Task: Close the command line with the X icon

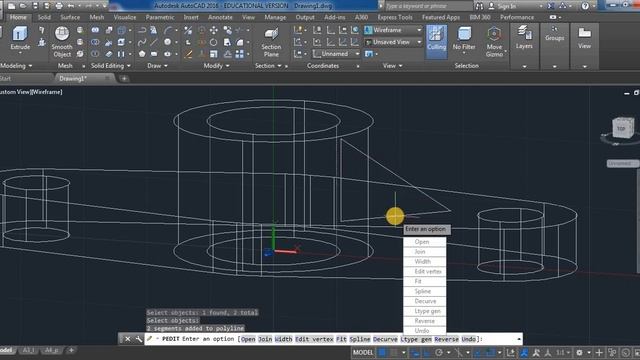Action: pos(128,339)
